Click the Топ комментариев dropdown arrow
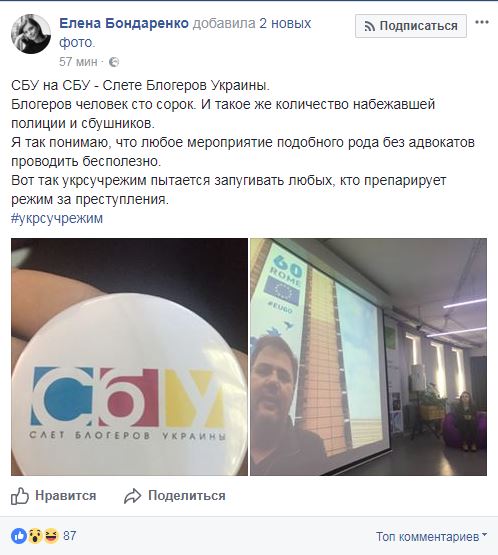The image size is (498, 555). 485,534
